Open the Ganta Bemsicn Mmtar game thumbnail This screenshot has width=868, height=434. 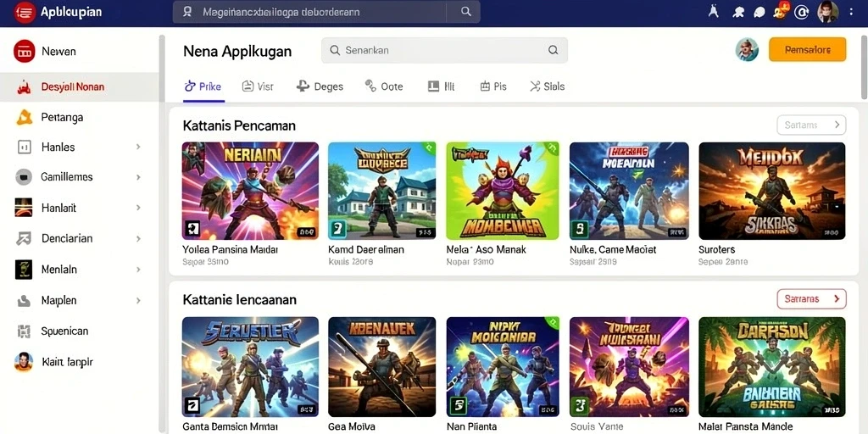(250, 366)
